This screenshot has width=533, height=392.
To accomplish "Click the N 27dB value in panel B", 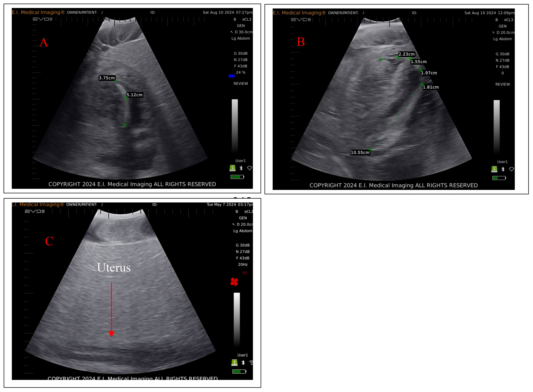I will point(502,60).
